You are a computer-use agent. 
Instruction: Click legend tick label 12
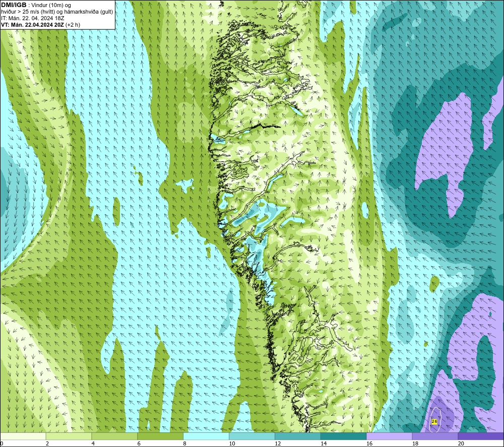(278, 443)
